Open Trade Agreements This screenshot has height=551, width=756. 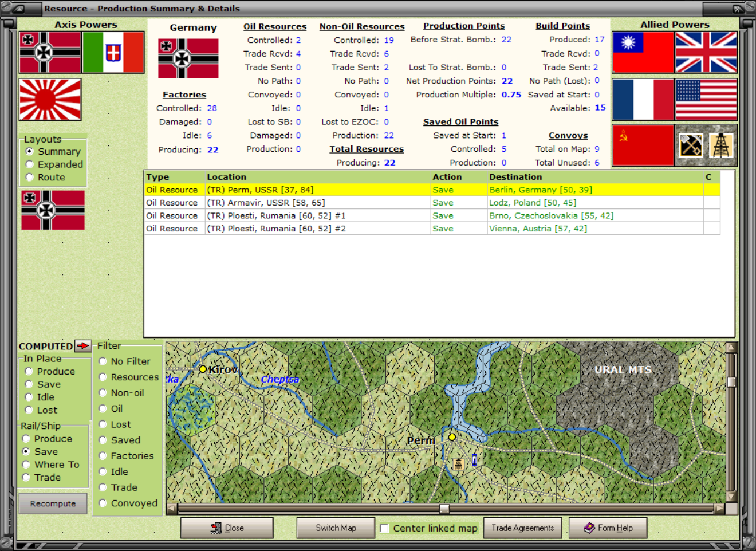523,528
